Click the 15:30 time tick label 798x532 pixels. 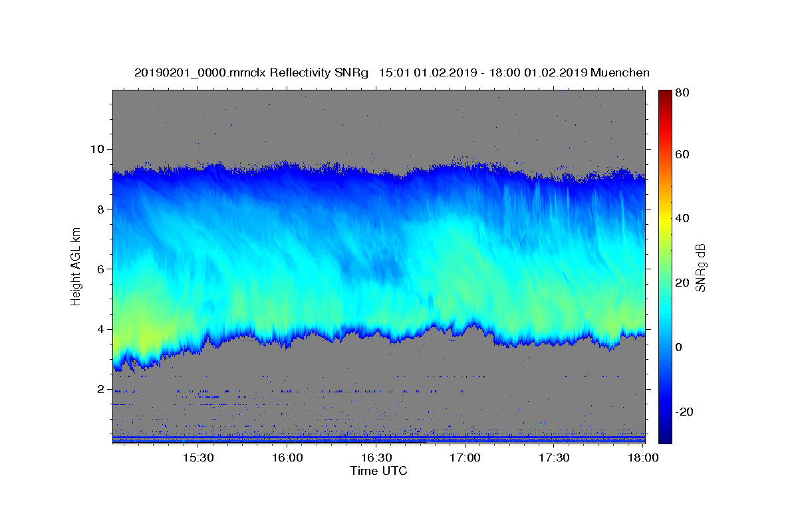[198, 458]
